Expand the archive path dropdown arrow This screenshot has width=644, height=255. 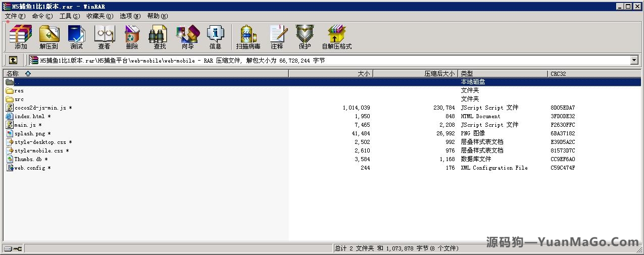coord(634,60)
